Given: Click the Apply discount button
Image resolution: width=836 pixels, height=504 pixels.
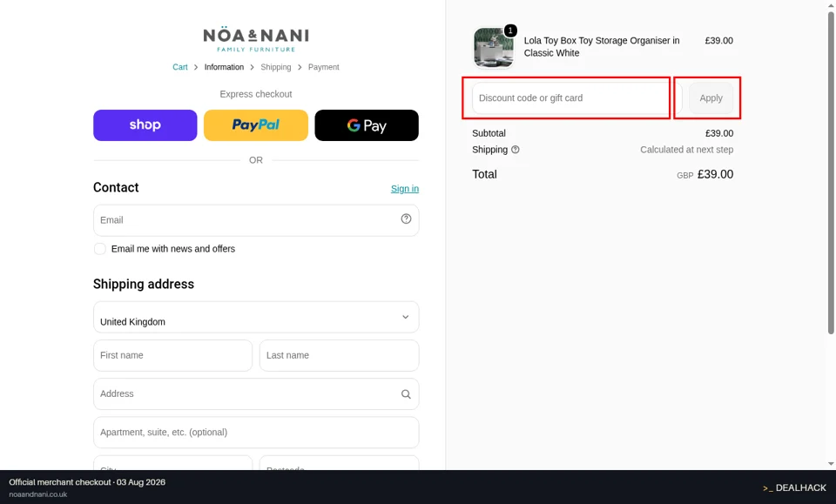Looking at the screenshot, I should 711,98.
